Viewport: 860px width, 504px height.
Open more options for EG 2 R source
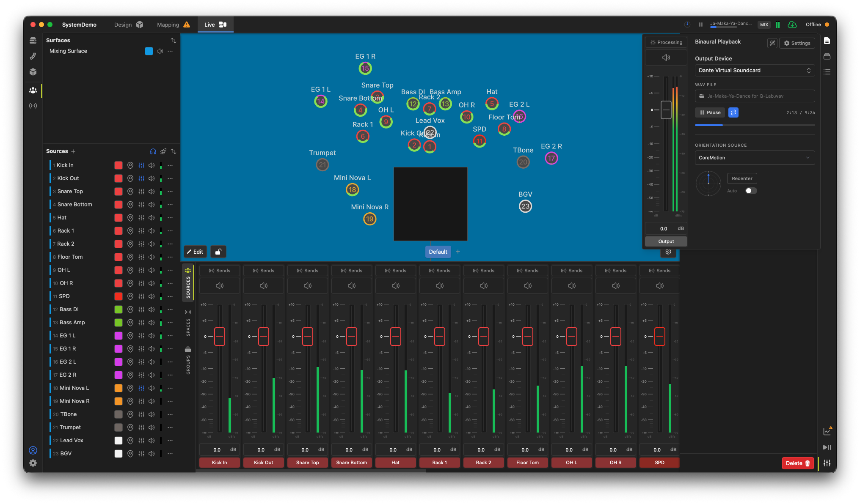(x=170, y=375)
